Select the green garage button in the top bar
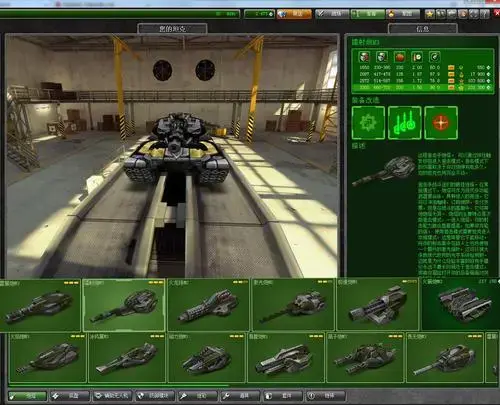The height and width of the screenshot is (405, 500). (x=368, y=14)
